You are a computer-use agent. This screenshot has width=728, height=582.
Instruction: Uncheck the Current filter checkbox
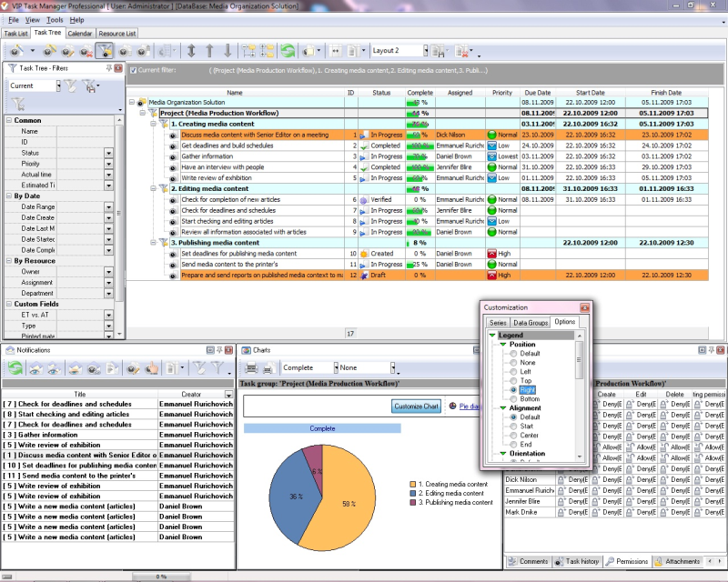pos(134,70)
